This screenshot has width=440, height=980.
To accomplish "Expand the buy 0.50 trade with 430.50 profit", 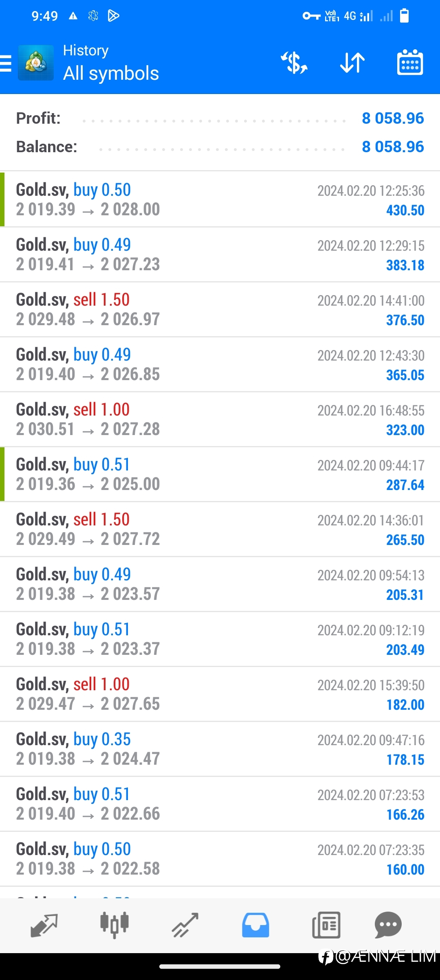I will pos(220,199).
